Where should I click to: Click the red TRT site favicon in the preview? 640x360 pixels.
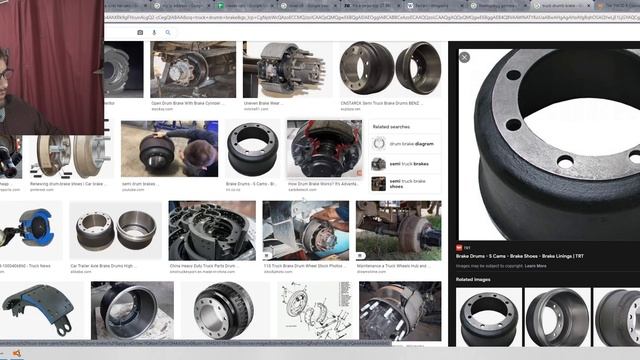459,248
